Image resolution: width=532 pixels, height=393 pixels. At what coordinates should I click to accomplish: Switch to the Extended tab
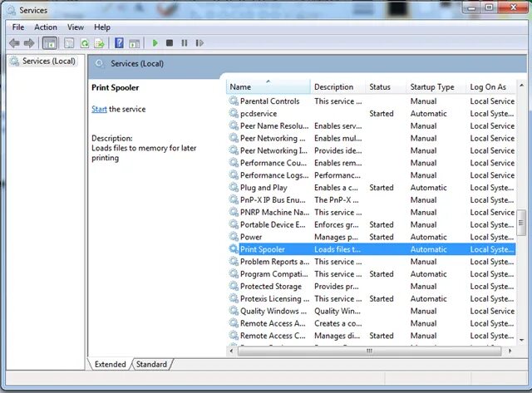point(111,364)
